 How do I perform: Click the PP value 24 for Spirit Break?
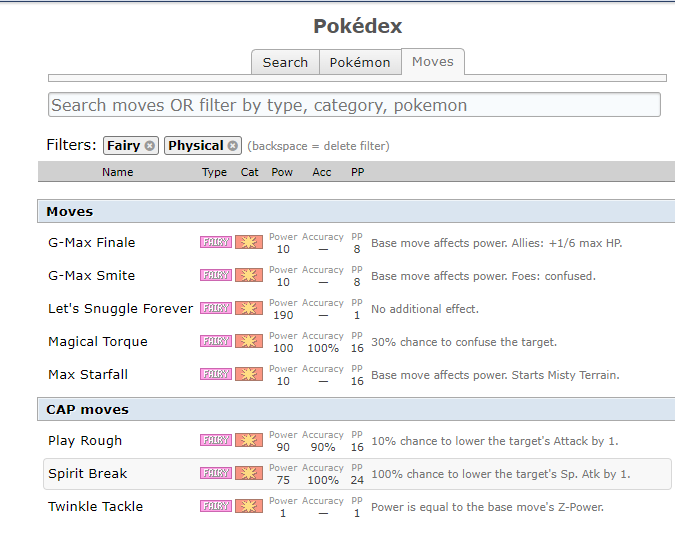click(357, 480)
